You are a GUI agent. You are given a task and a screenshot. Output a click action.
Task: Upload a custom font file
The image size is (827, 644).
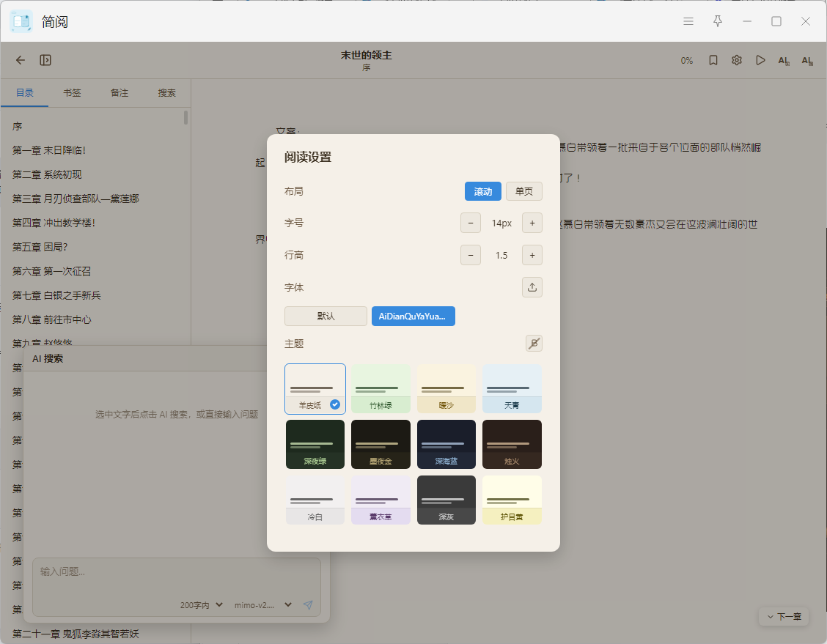click(x=532, y=287)
